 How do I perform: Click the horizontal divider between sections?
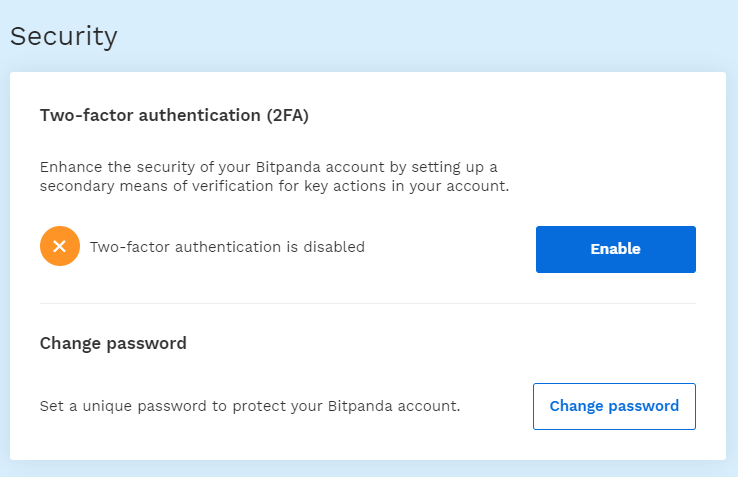coord(368,304)
